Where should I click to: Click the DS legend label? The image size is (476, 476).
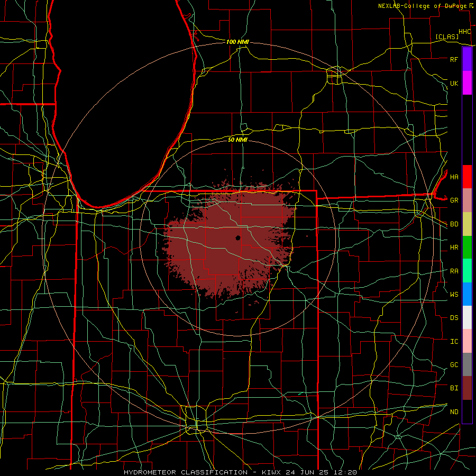coord(454,318)
